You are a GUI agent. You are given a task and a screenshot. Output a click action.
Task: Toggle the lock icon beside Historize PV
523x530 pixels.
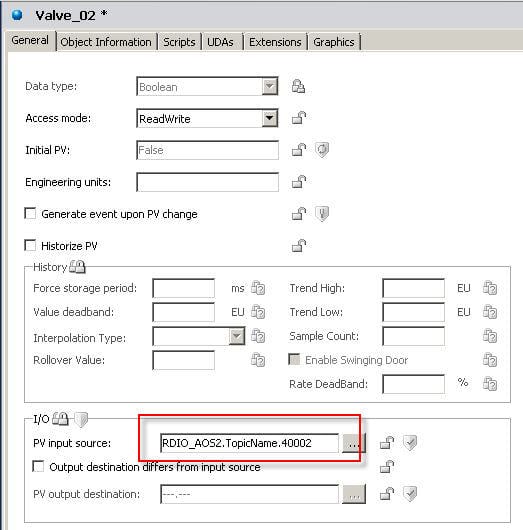click(299, 246)
